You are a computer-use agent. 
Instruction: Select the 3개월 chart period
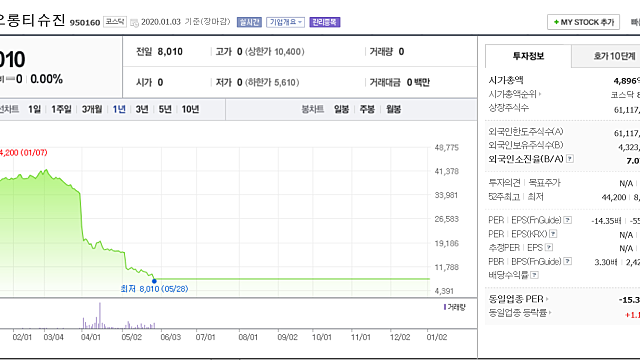[92, 109]
